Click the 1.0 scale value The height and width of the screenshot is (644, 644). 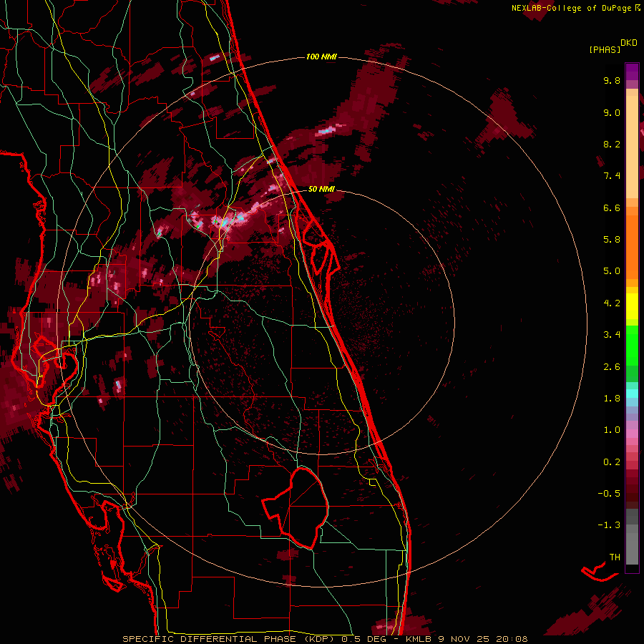click(x=612, y=430)
